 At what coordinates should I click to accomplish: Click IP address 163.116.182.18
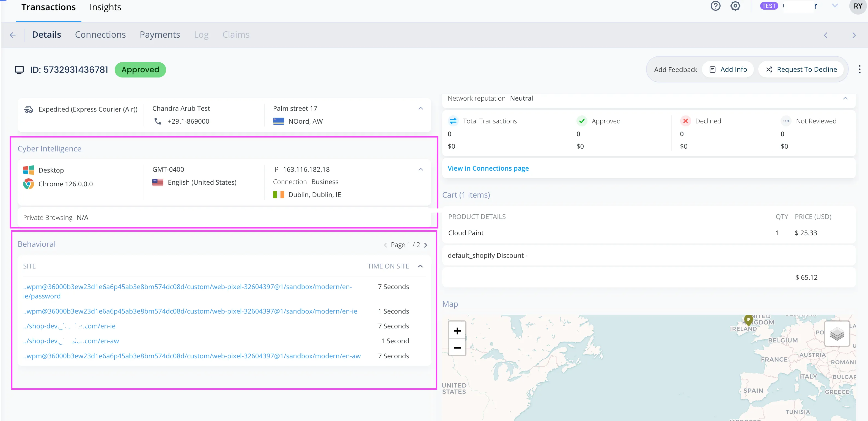[x=306, y=169]
